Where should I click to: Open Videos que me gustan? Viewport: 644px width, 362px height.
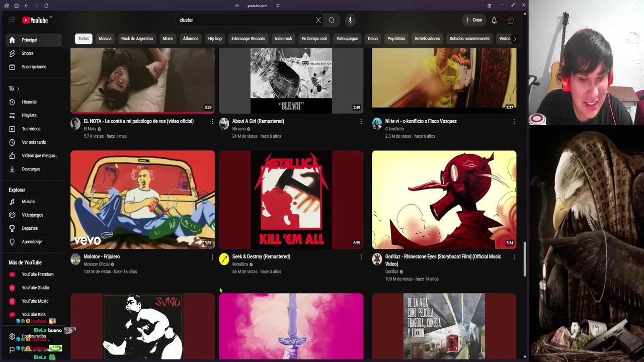point(33,156)
